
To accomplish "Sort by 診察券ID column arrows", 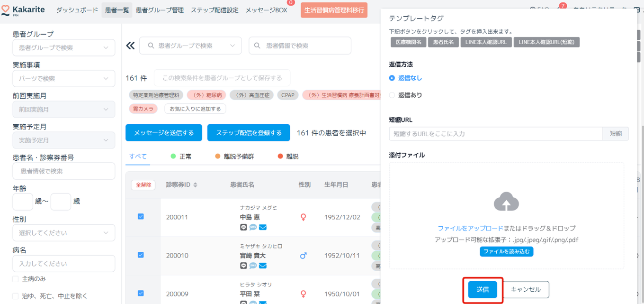I will 195,185.
